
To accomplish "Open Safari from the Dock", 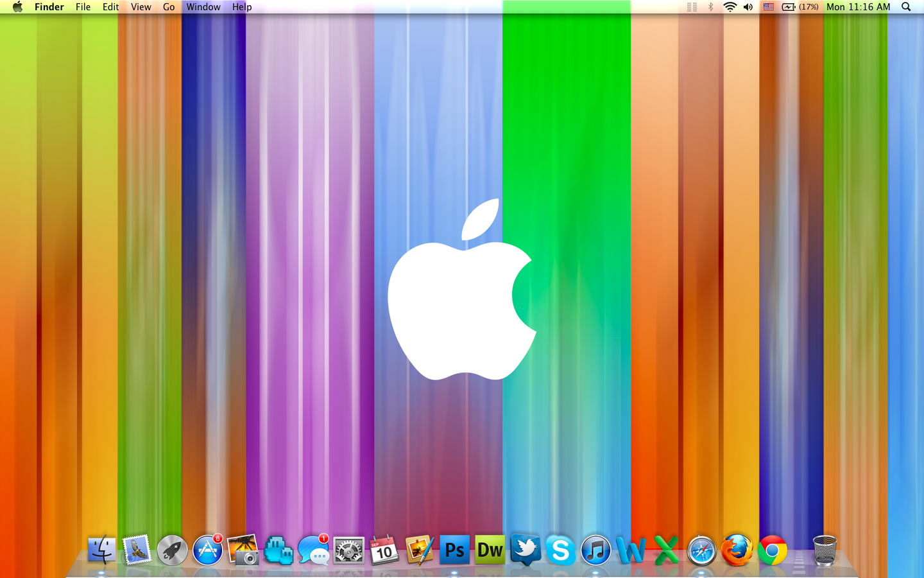I will click(701, 550).
